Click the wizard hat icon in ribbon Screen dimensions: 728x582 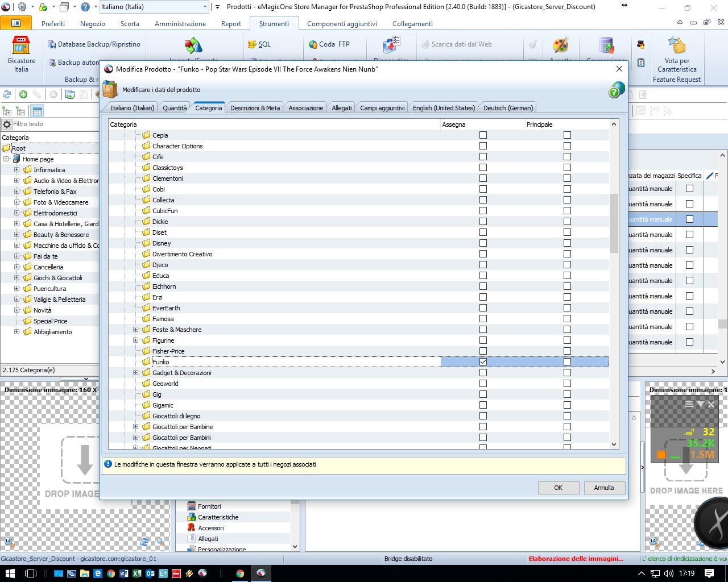coord(641,45)
